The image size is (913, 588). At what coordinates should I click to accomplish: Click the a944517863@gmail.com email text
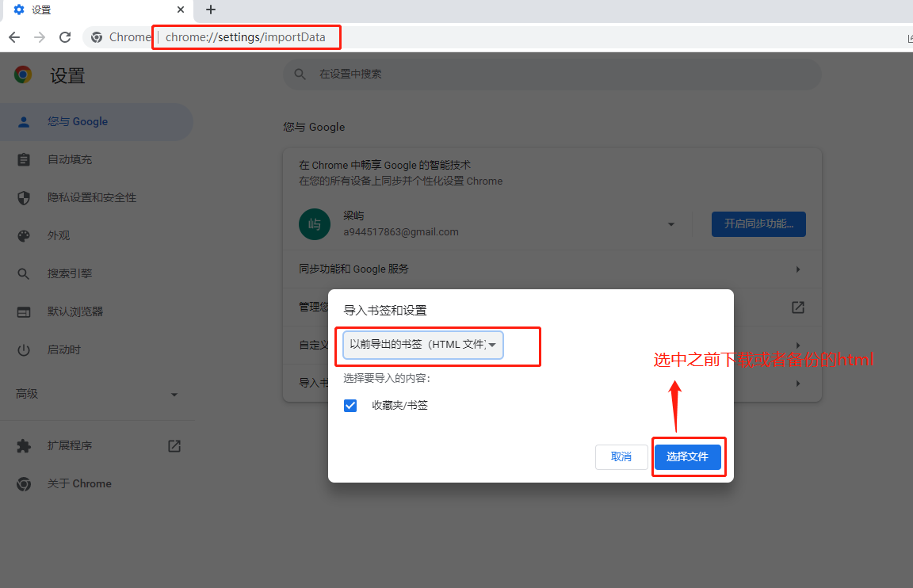tap(401, 231)
